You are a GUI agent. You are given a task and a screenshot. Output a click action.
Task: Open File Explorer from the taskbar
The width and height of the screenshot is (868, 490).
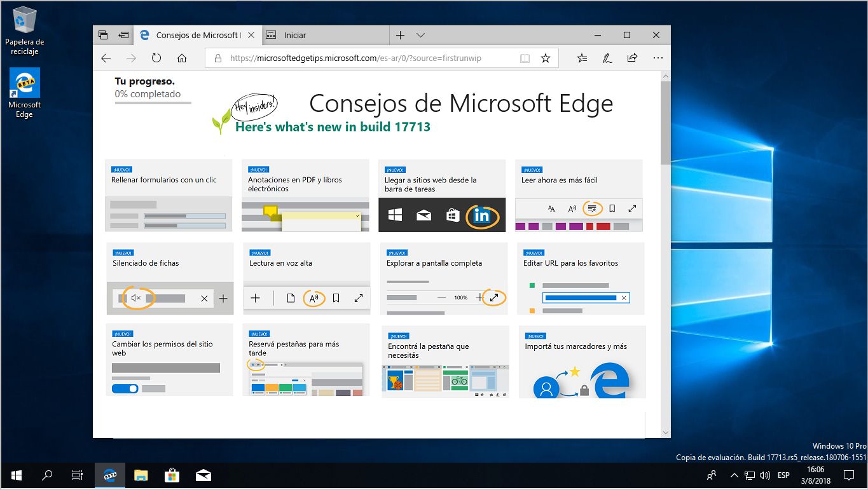point(141,475)
